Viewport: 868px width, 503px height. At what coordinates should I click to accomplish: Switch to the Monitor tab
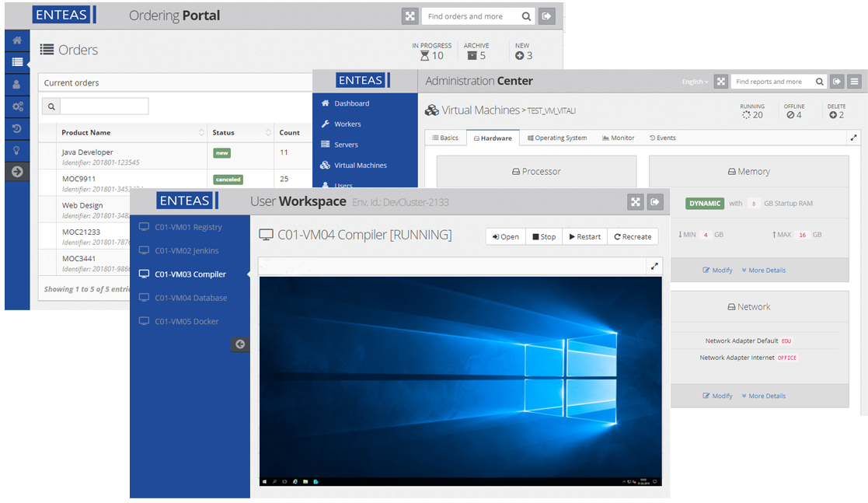619,138
